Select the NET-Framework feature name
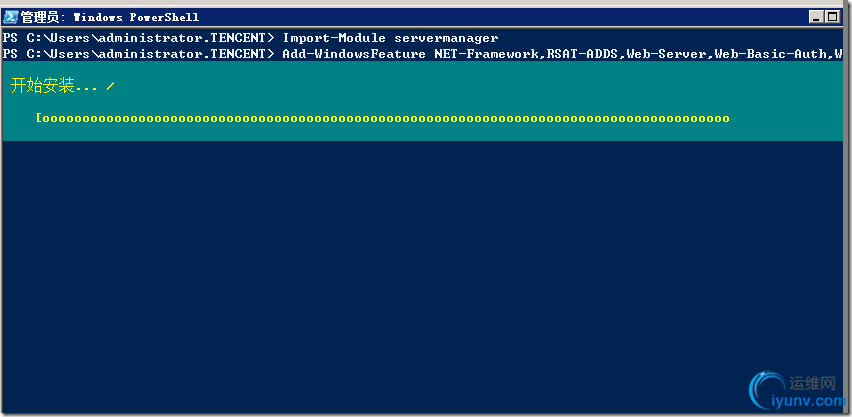 click(x=486, y=54)
